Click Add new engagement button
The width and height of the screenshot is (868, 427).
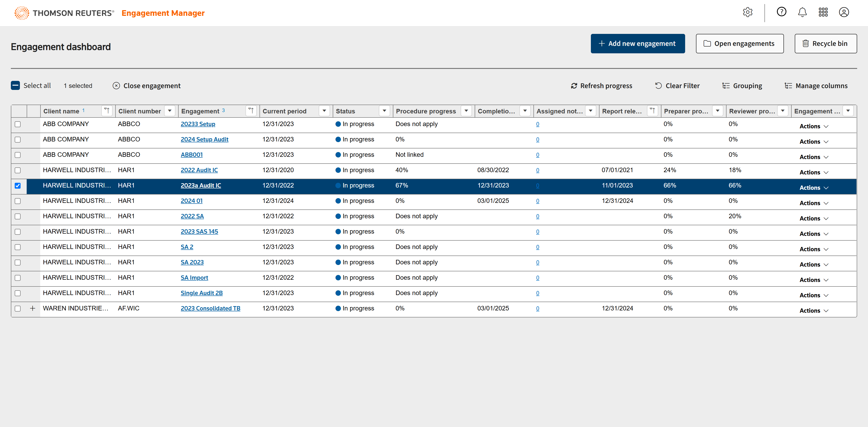[x=637, y=43]
